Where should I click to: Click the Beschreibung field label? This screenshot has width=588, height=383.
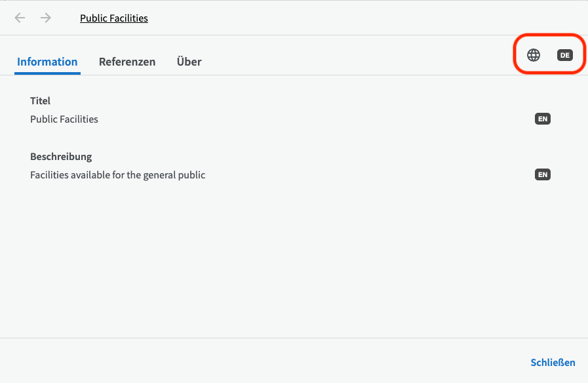pyautogui.click(x=61, y=157)
